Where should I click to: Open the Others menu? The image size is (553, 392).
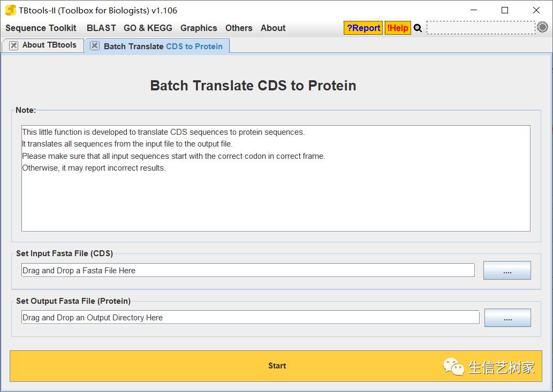tap(239, 28)
